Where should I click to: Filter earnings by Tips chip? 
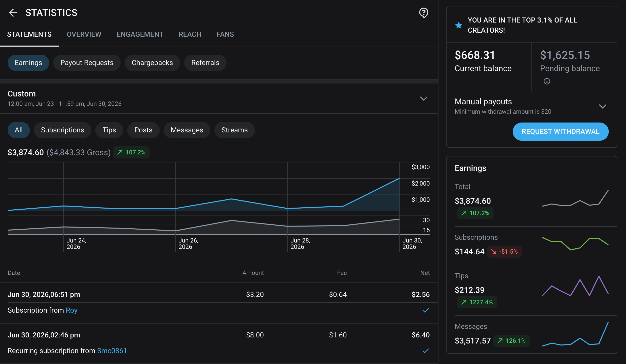[109, 130]
